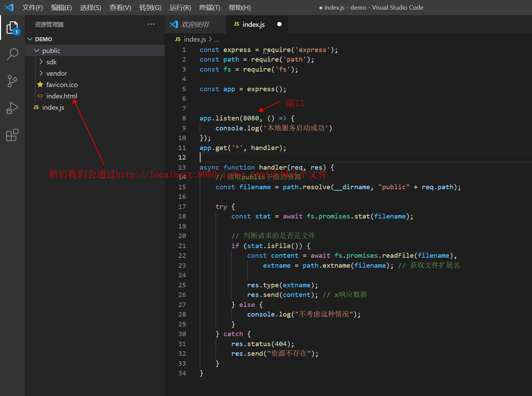Open the 选择(S) menu
The image size is (532, 396).
(91, 8)
